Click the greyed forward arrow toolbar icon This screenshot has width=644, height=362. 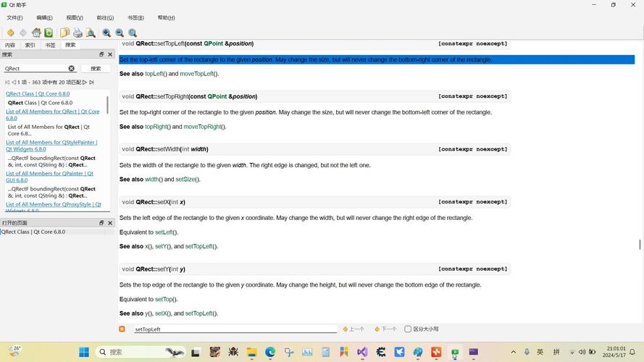[23, 33]
